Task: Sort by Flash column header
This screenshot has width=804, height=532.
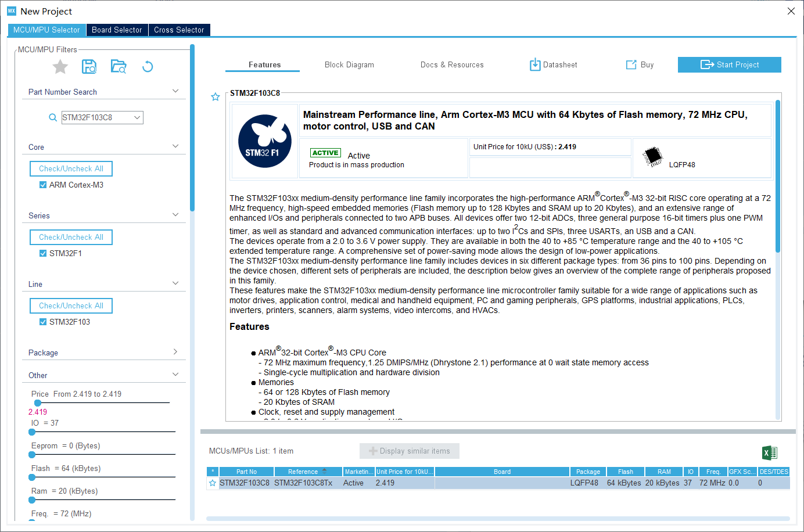Action: (x=626, y=472)
